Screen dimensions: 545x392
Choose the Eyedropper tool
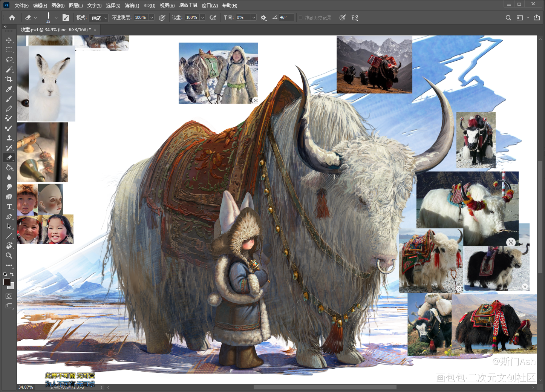[x=9, y=89]
